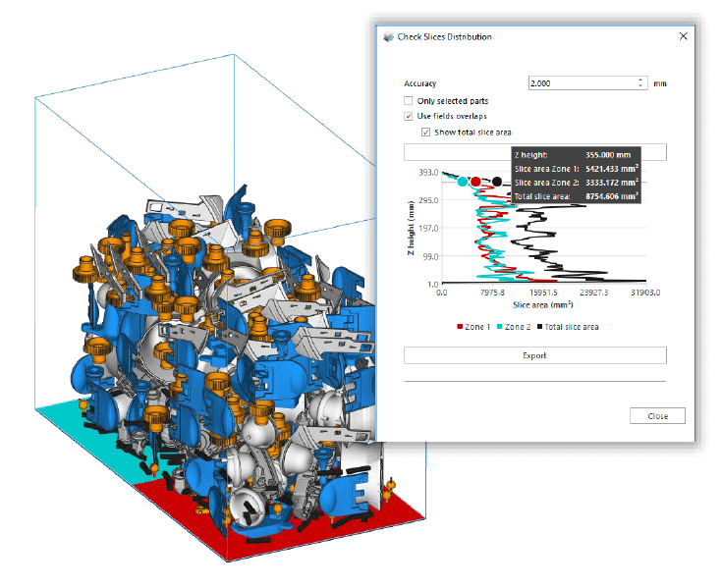Click the black Total slice area legend swatch
This screenshot has height=588, width=722.
pos(537,327)
